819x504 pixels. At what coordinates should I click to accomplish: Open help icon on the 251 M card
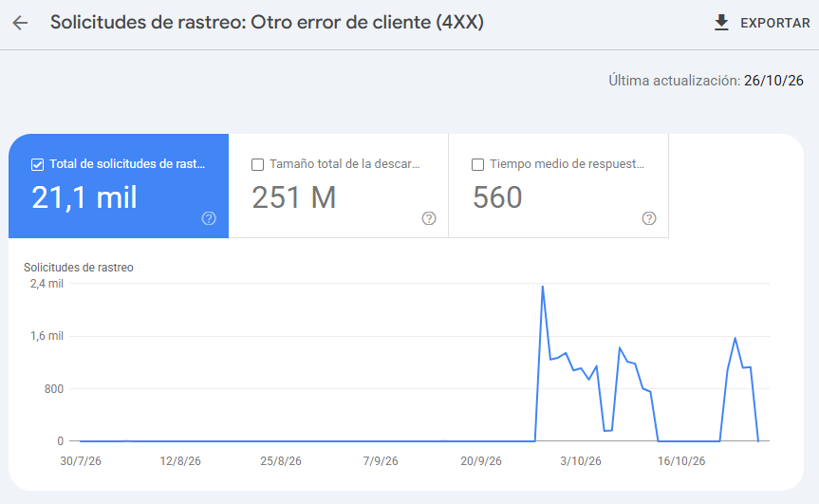tap(429, 218)
